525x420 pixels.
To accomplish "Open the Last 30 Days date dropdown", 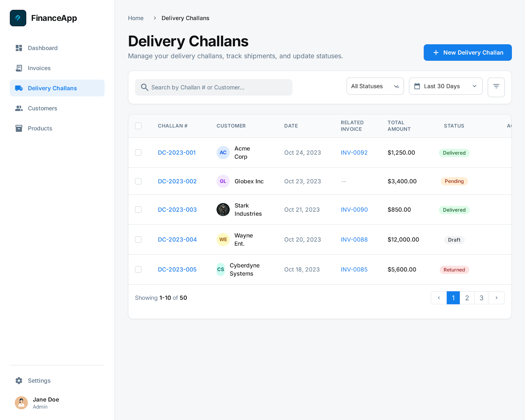I will (445, 86).
